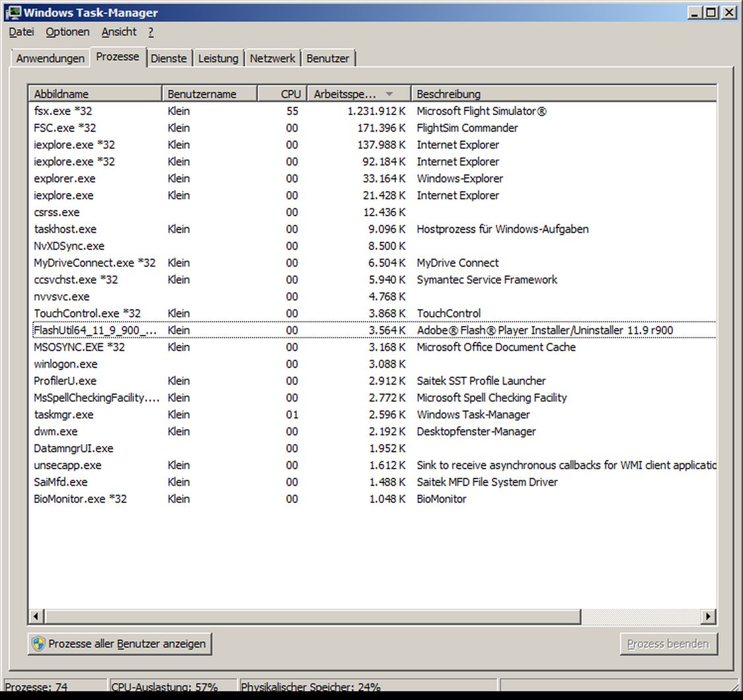
Task: Select the SaiMfd.exe process
Action: pyautogui.click(x=372, y=482)
